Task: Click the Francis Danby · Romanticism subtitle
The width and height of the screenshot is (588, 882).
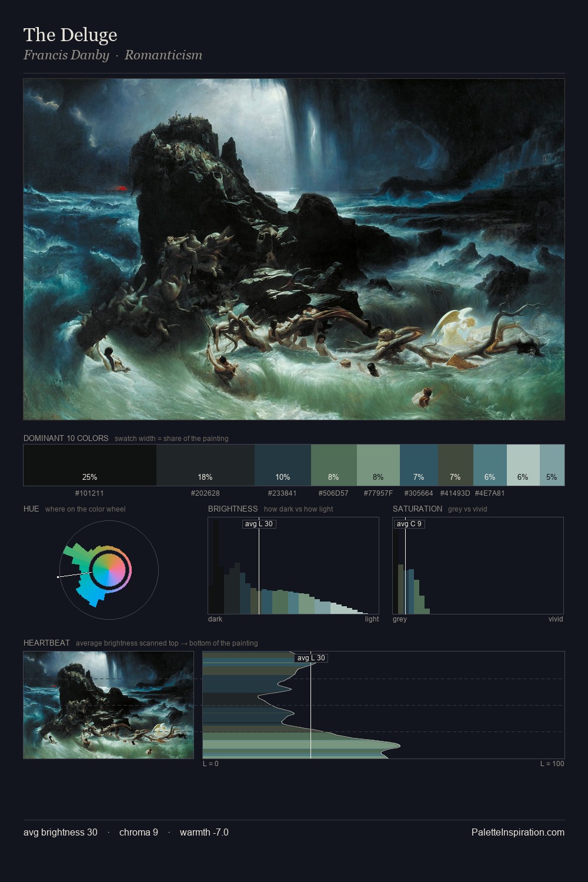Action: point(113,55)
